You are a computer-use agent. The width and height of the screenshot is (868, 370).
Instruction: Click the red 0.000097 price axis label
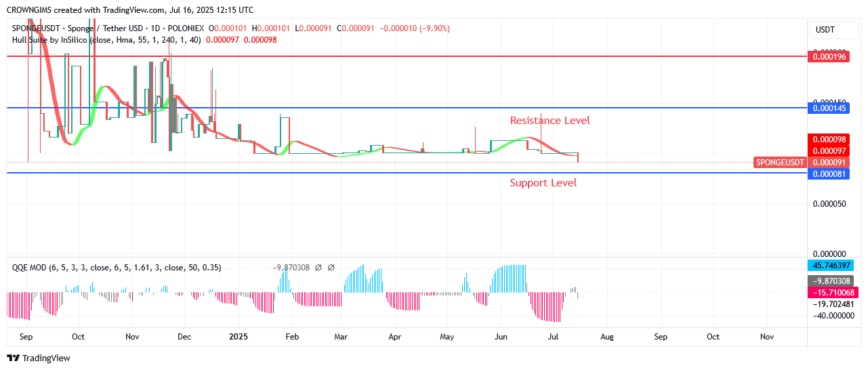coord(828,150)
